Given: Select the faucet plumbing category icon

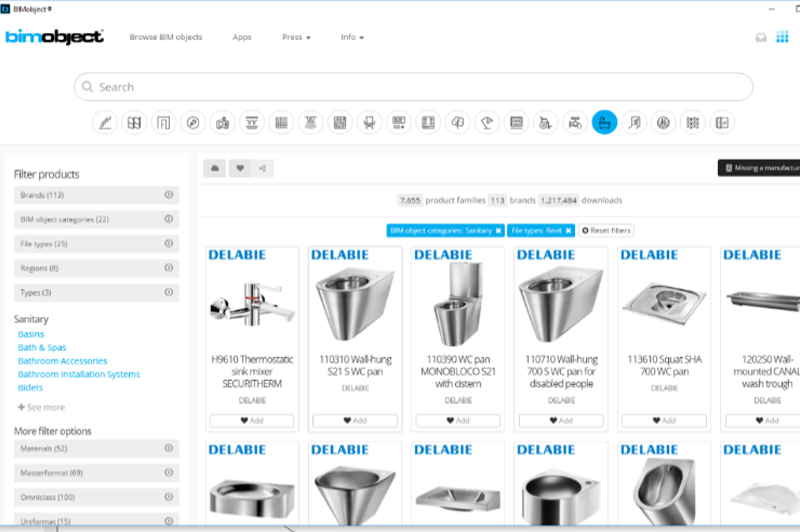Looking at the screenshot, I should 575,122.
